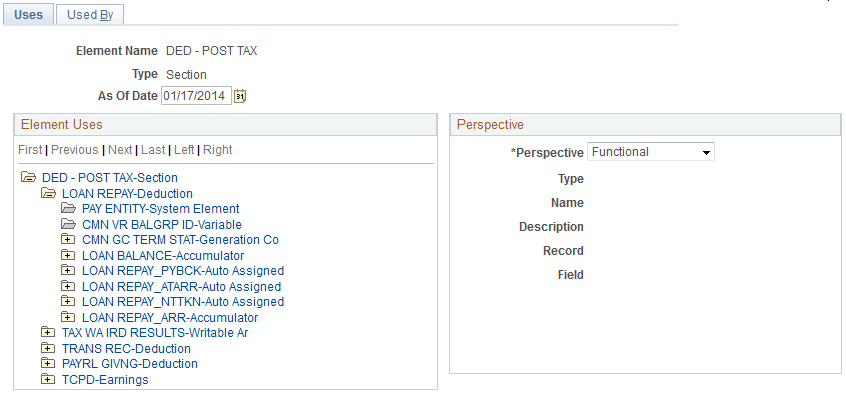This screenshot has height=395, width=846.
Task: Expand the LOAN BALANCE-Accumulator node
Action: coord(67,255)
